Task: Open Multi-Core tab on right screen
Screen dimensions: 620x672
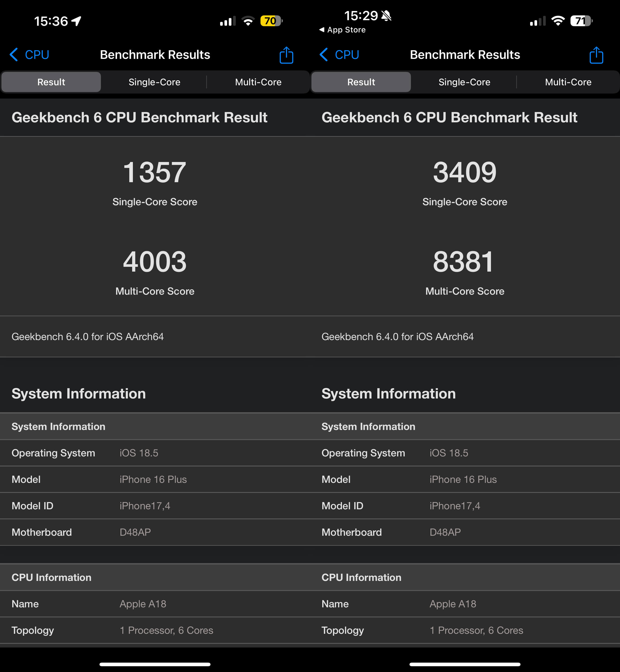Action: pos(568,82)
